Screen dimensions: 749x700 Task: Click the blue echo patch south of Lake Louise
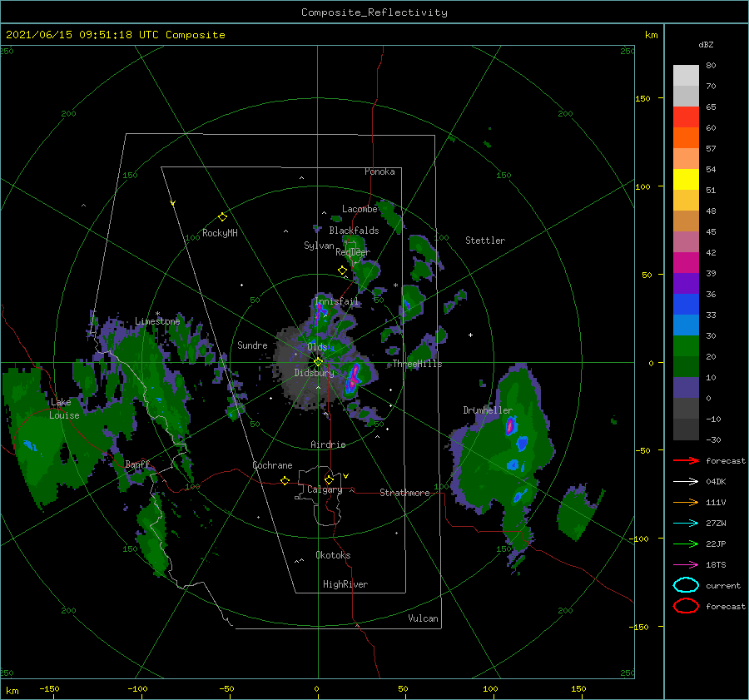tap(31, 446)
